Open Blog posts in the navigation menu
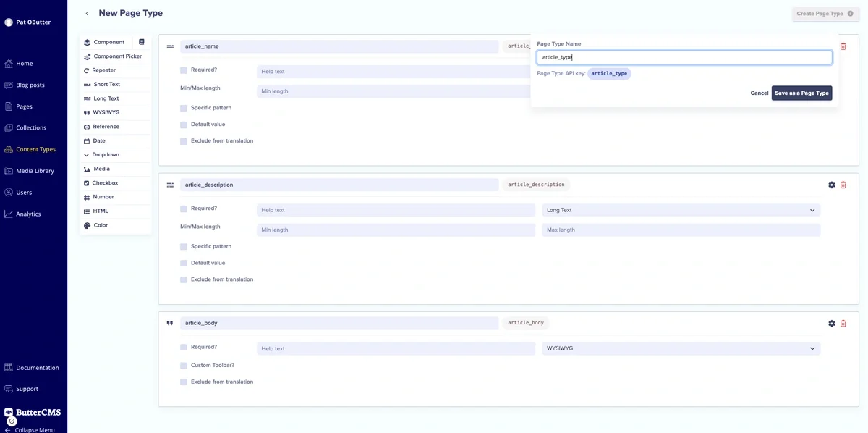The image size is (868, 433). click(x=30, y=85)
